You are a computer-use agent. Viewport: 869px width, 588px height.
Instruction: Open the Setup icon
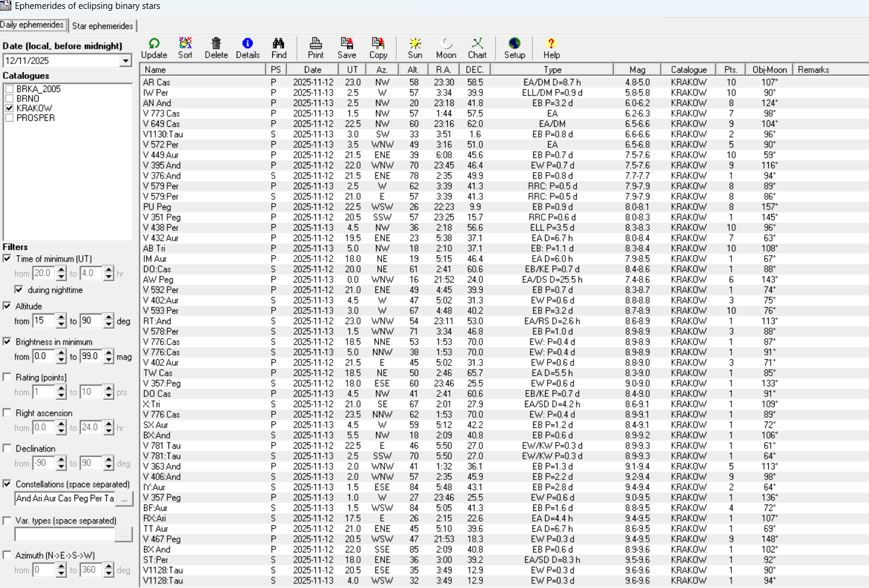click(x=514, y=47)
